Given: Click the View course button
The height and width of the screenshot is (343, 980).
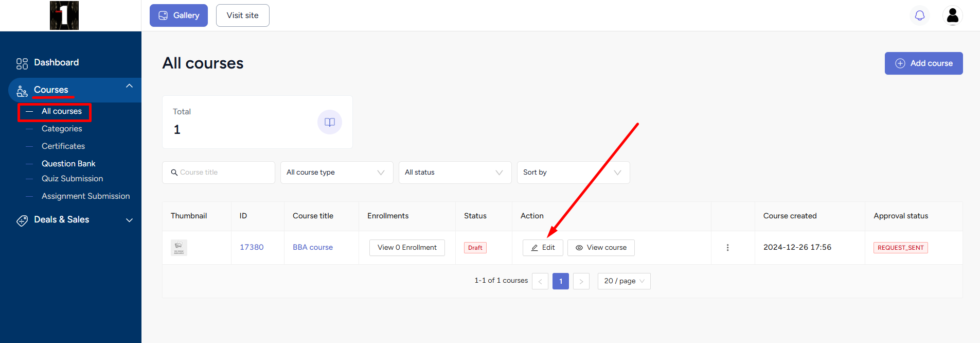Looking at the screenshot, I should coord(601,248).
